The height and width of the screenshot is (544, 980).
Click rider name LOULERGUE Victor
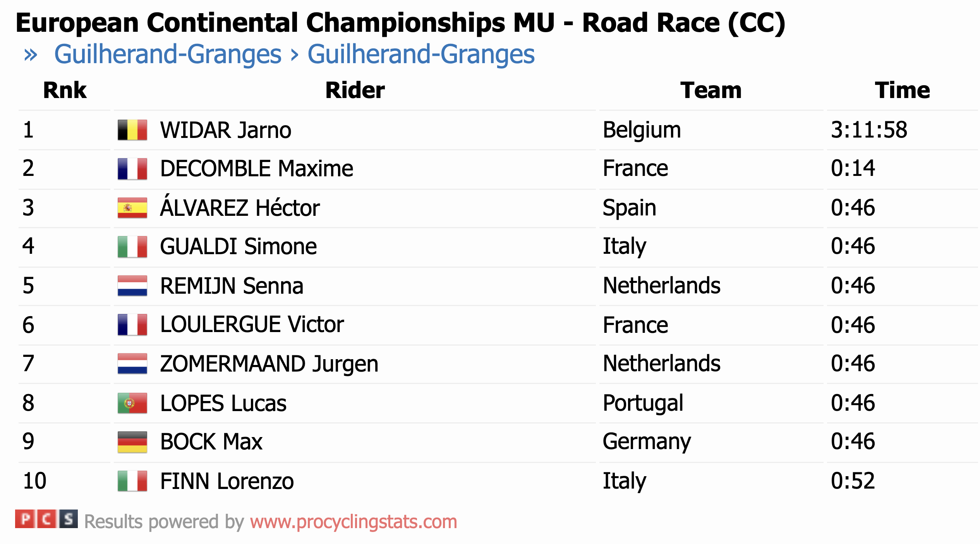tap(252, 324)
